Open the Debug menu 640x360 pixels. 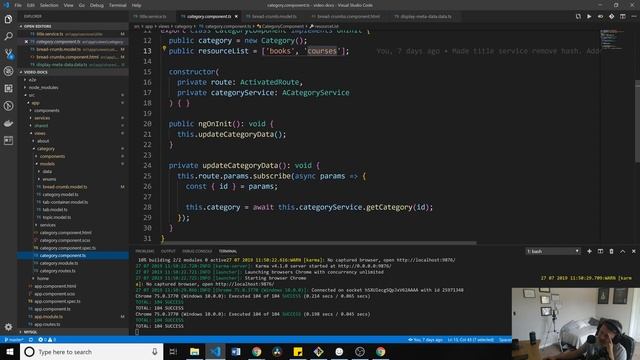click(97, 5)
